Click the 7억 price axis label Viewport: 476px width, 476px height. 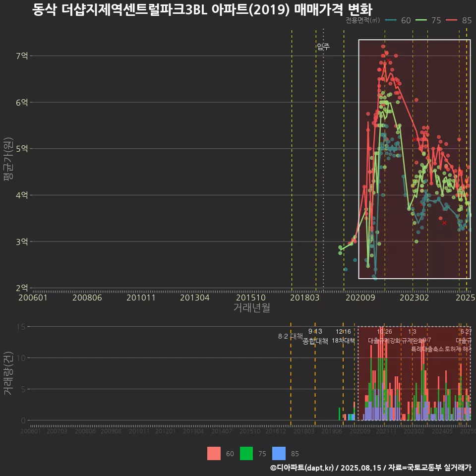tap(22, 56)
